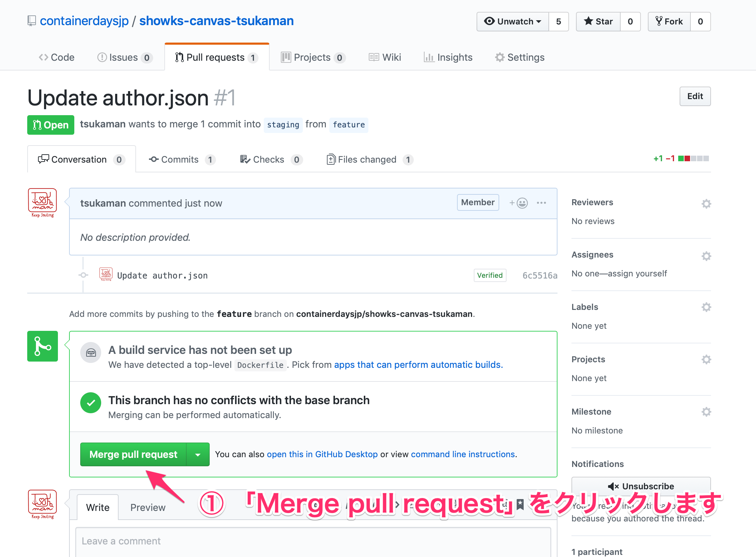The image size is (756, 557).
Task: Switch to the Preview tab
Action: coord(148,507)
